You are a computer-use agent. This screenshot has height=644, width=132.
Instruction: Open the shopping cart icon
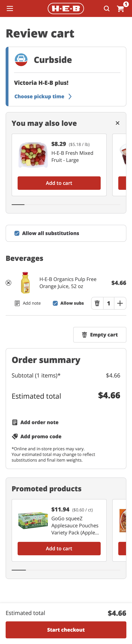121,9
